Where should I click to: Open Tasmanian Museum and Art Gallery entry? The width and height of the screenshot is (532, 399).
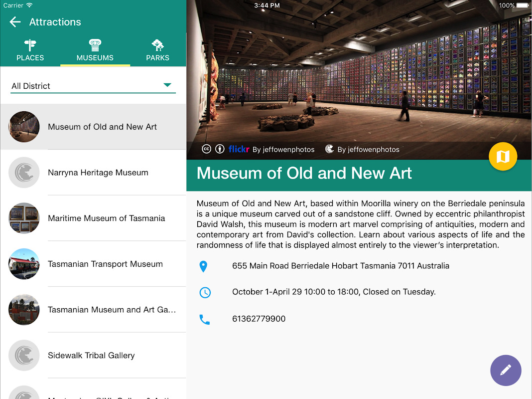[93, 310]
